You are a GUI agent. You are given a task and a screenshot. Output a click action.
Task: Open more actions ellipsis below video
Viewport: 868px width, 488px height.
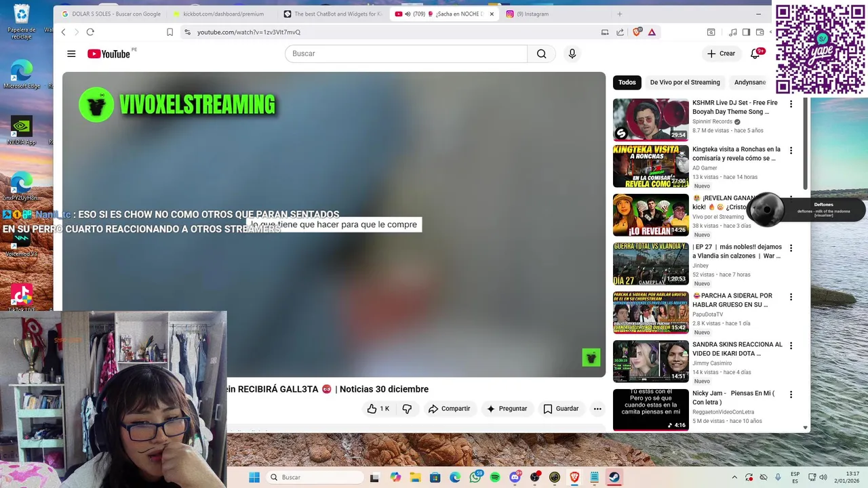[597, 409]
